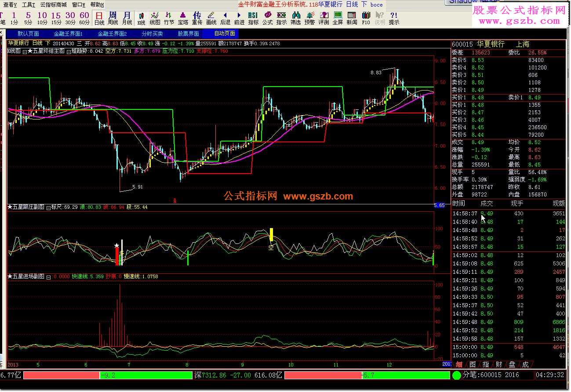Choose the 宝塔 tower chart style
571x392 pixels.
(x=183, y=18)
